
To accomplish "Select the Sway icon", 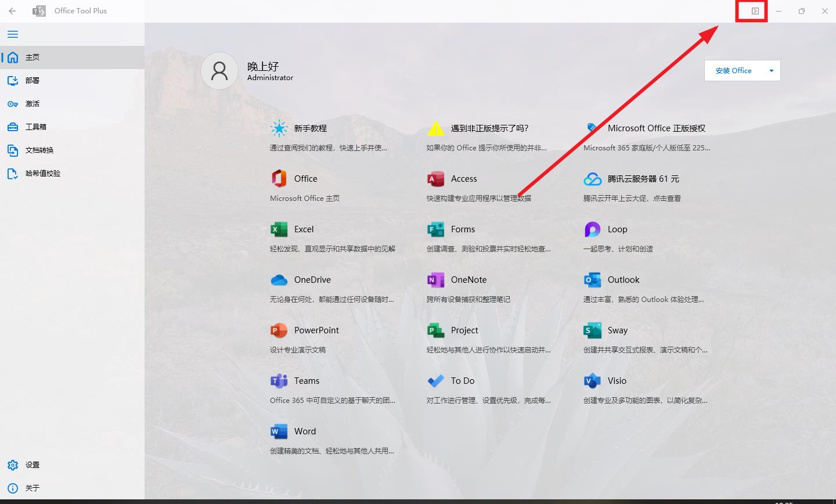I will click(592, 330).
